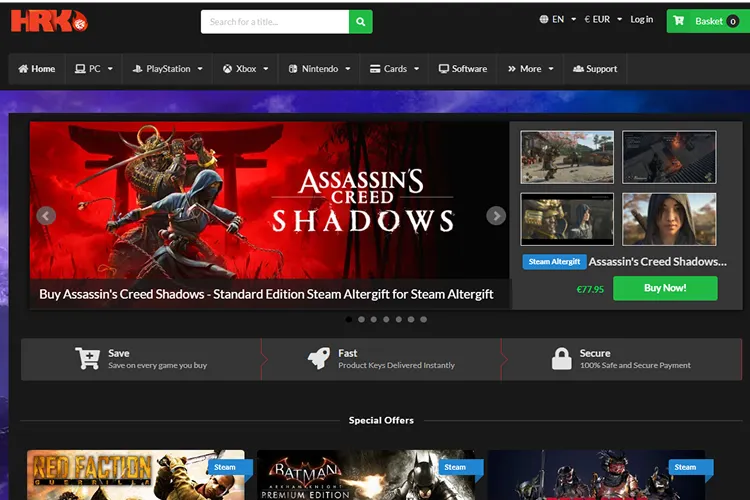The height and width of the screenshot is (500, 750).
Task: Expand the Nintendo menu arrow
Action: [x=348, y=69]
